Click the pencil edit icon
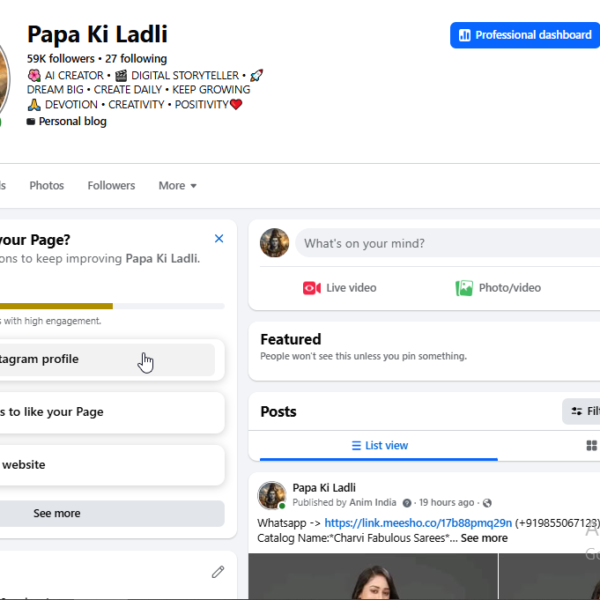The image size is (600, 600). tap(218, 572)
